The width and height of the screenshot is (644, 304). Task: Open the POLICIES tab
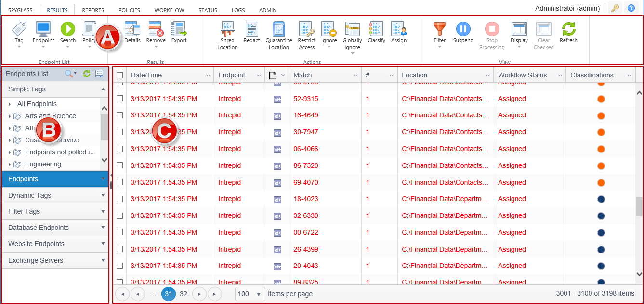click(x=129, y=10)
